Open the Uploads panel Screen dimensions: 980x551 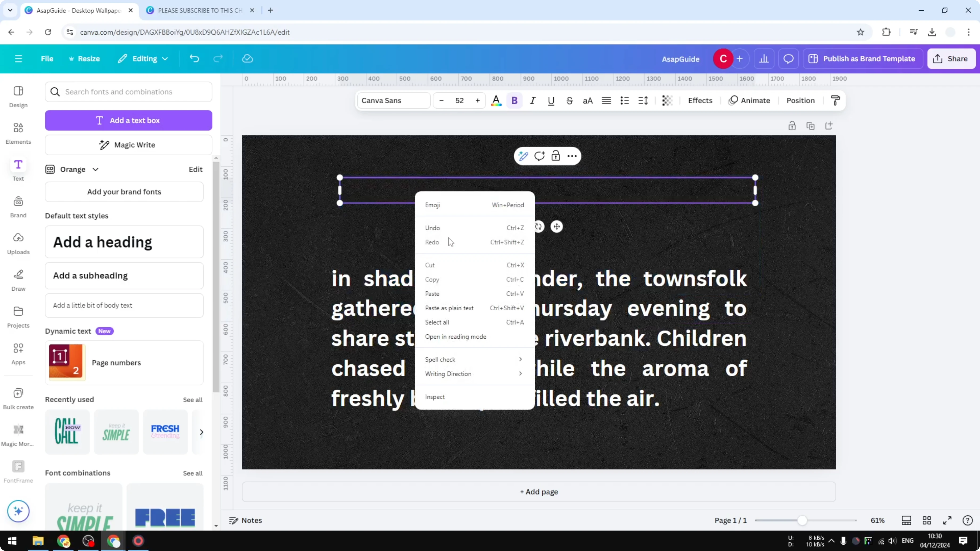tap(18, 242)
